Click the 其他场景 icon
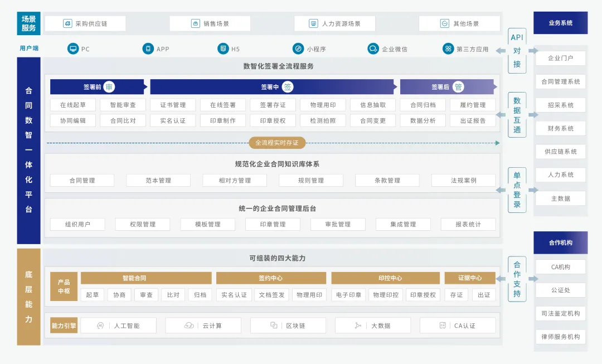 pyautogui.click(x=445, y=23)
